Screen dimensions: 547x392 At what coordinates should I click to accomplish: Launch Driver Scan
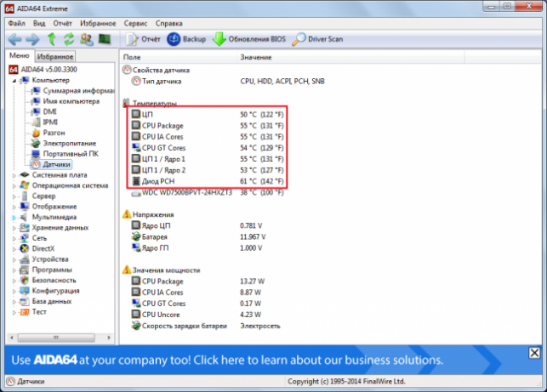point(317,39)
